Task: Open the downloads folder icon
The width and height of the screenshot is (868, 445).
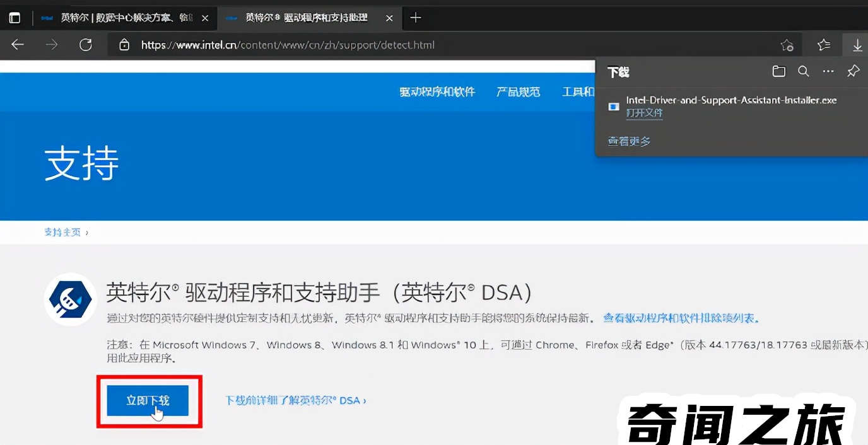Action: coord(779,71)
